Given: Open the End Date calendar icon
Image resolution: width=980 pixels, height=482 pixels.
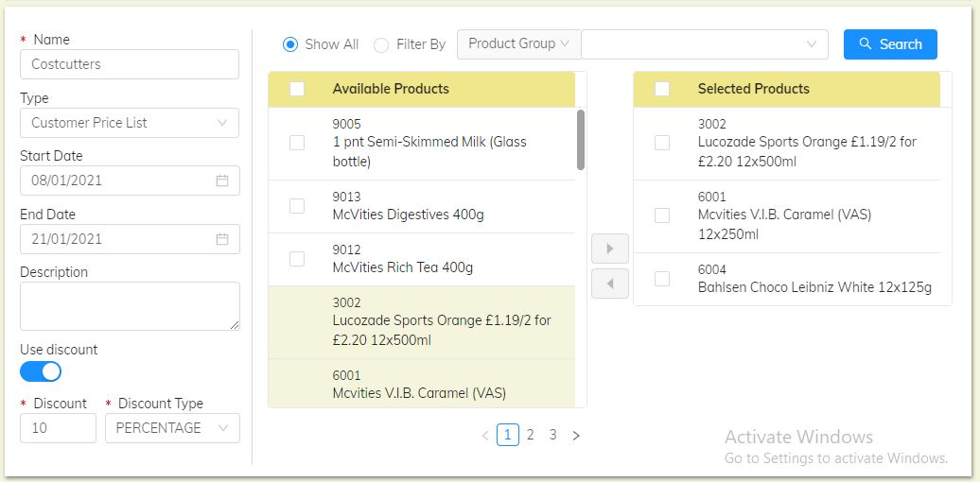Looking at the screenshot, I should 222,239.
